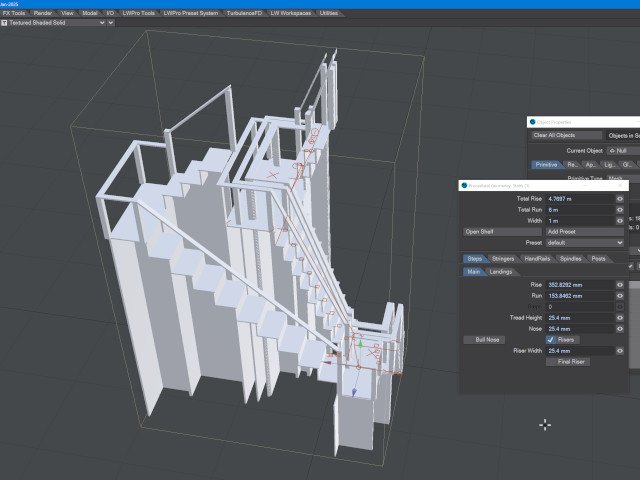The height and width of the screenshot is (480, 640).
Task: Click the Tread Height value field
Action: pos(580,318)
